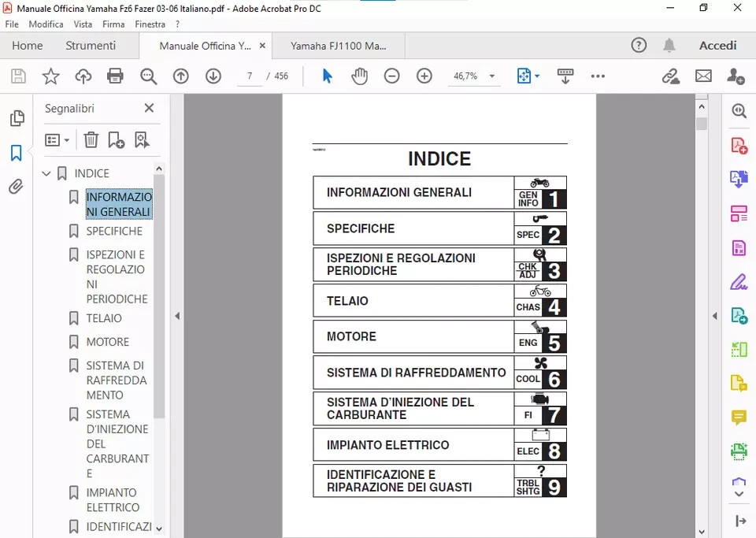
Task: Zoom out with the minus button
Action: tap(391, 76)
